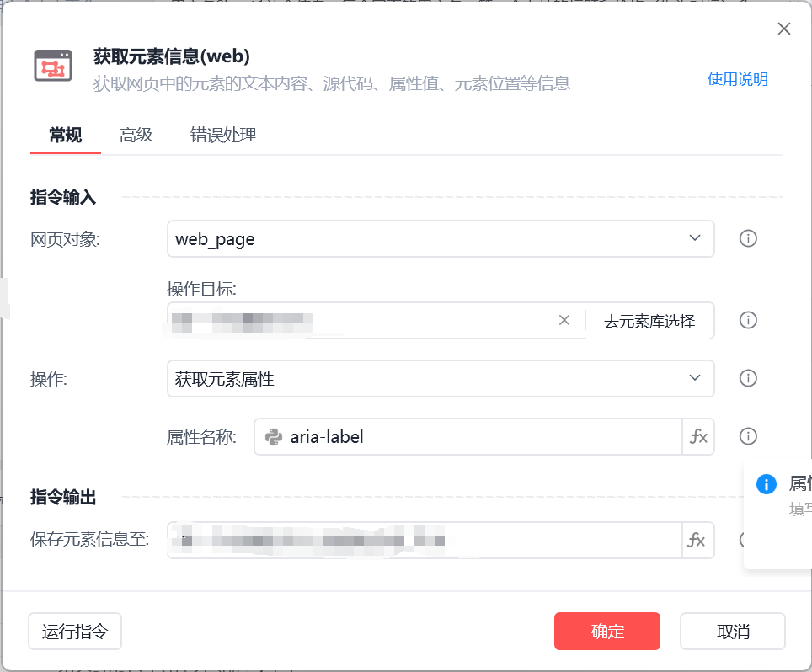Viewport: 812px width, 672px height.
Task: Click the Python icon in 属性名称 field
Action: (274, 437)
